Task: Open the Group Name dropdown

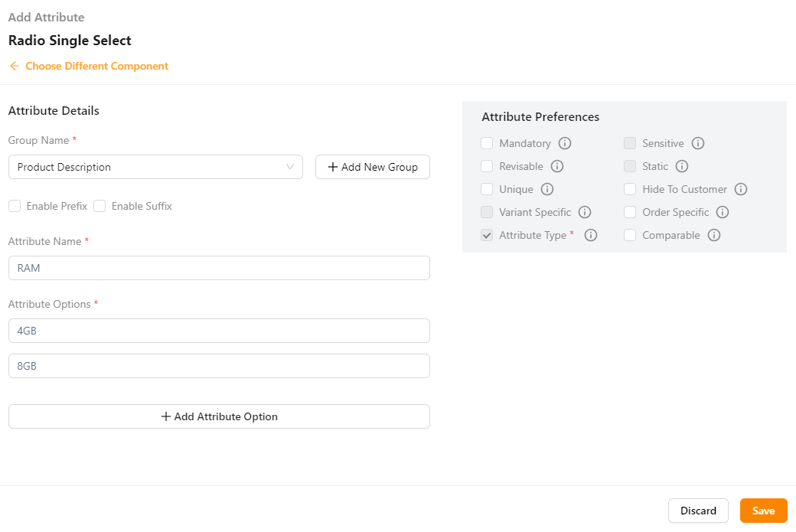Action: click(155, 167)
